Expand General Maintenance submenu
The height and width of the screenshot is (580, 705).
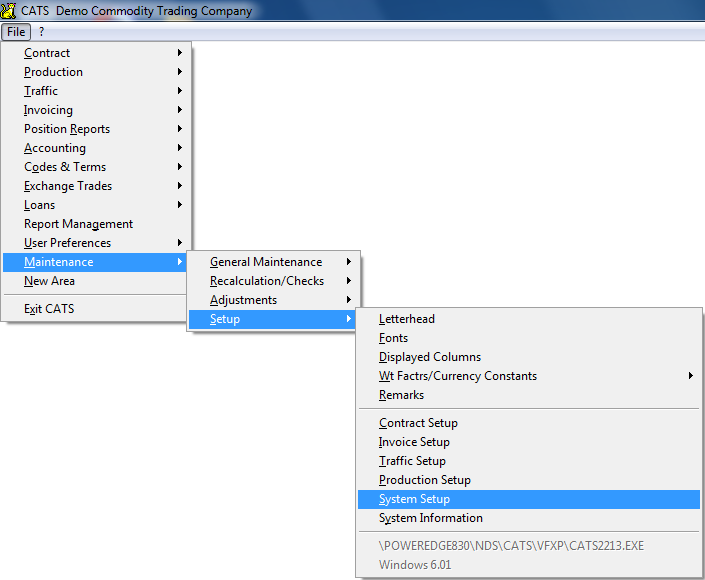pyautogui.click(x=274, y=262)
